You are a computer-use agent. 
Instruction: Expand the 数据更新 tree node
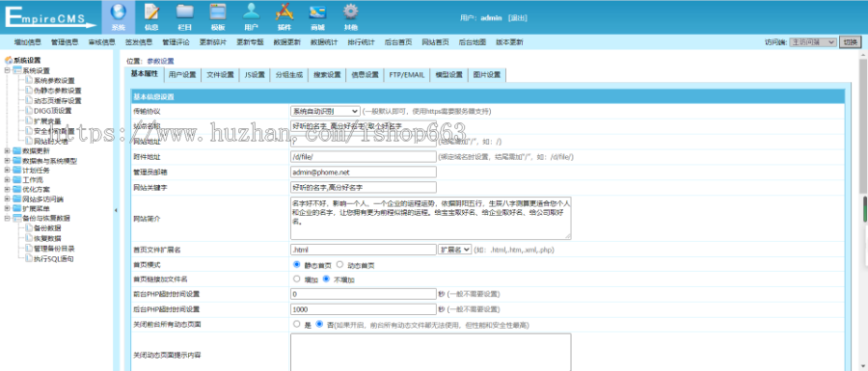[x=7, y=151]
